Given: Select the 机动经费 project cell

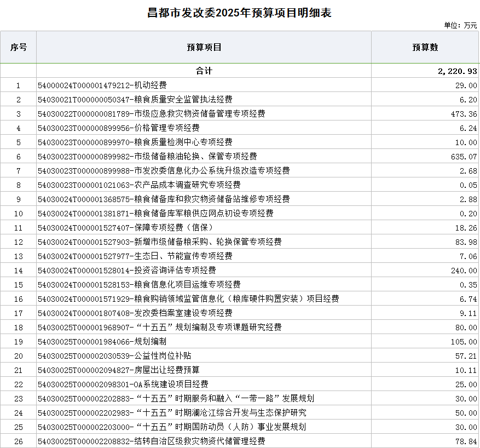Looking at the screenshot, I should pos(102,85).
